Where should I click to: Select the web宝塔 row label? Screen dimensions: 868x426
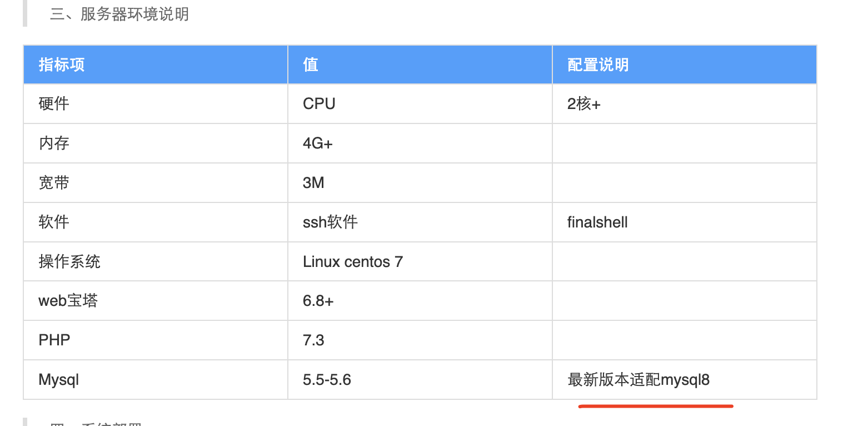68,301
